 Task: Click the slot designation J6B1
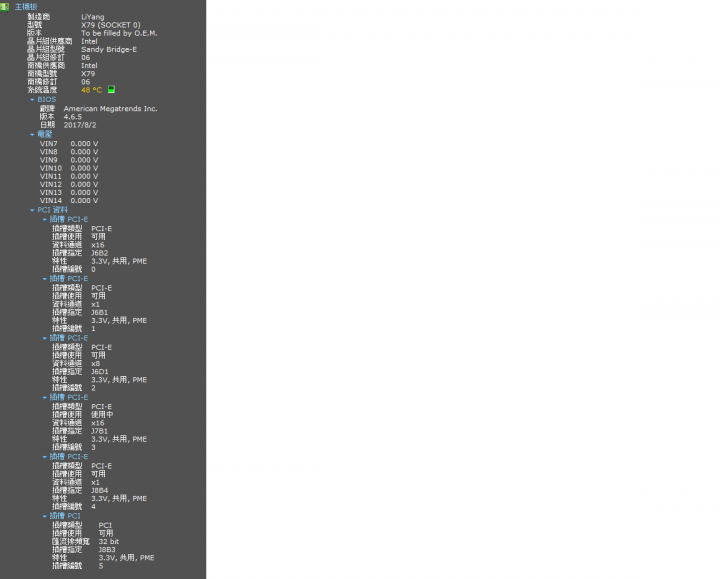coord(100,313)
